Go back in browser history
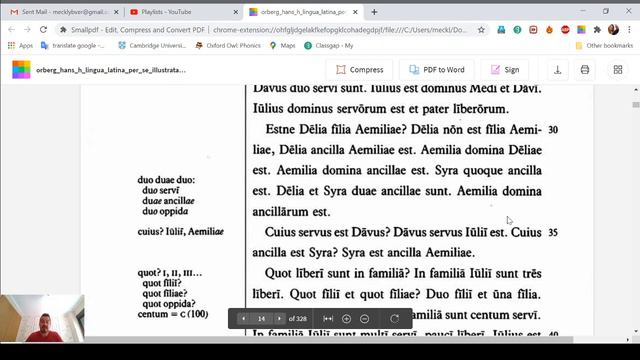640x360 pixels. [x=11, y=30]
